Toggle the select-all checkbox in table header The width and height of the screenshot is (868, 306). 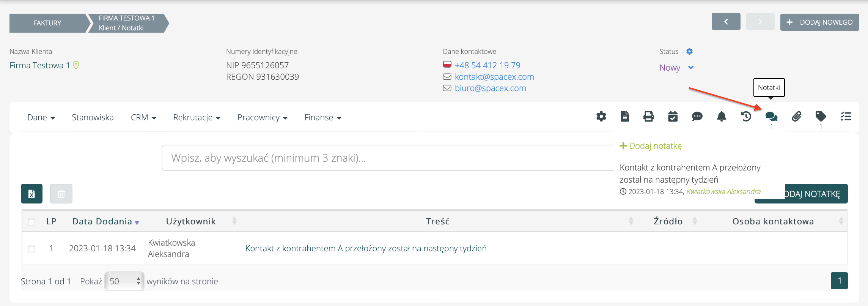[31, 222]
